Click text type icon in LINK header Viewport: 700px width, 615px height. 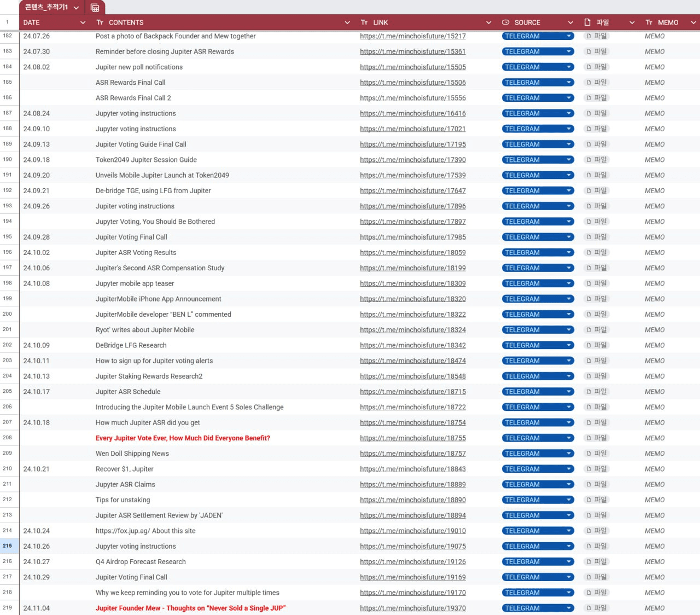click(x=364, y=22)
